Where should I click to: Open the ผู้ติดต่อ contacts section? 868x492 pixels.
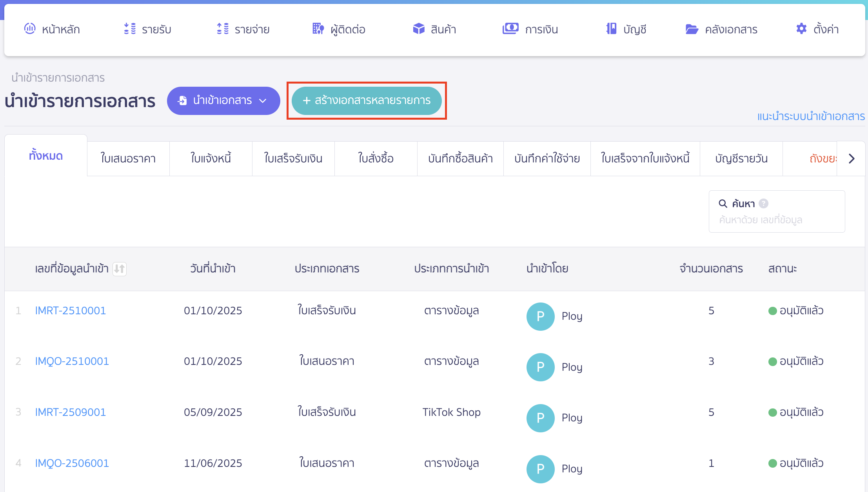coord(339,29)
